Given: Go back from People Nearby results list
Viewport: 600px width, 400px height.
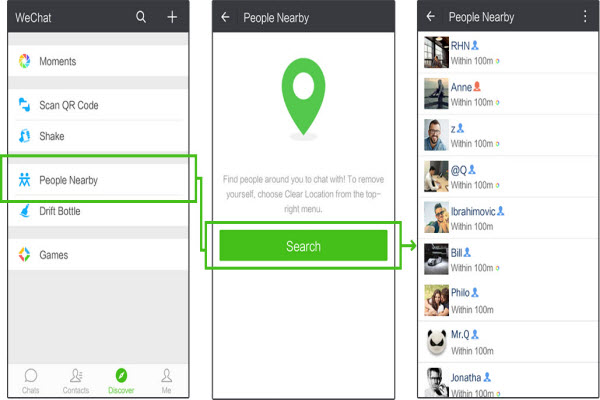Looking at the screenshot, I should click(x=431, y=16).
